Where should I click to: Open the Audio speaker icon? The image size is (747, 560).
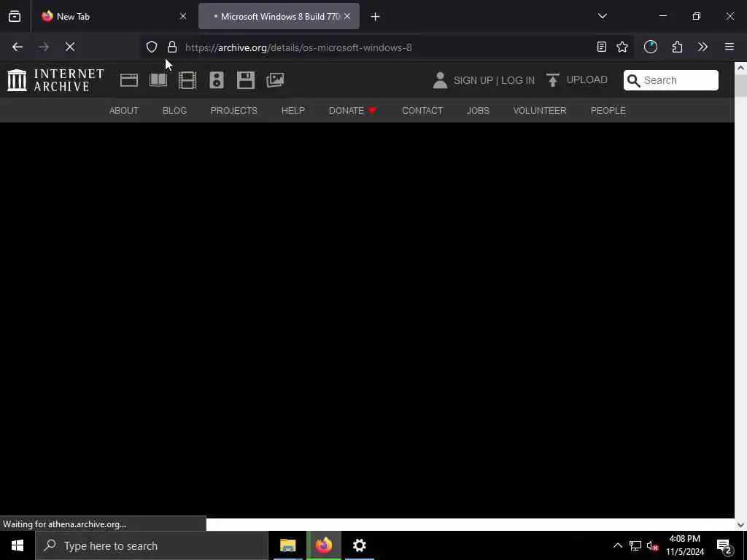[x=216, y=80]
